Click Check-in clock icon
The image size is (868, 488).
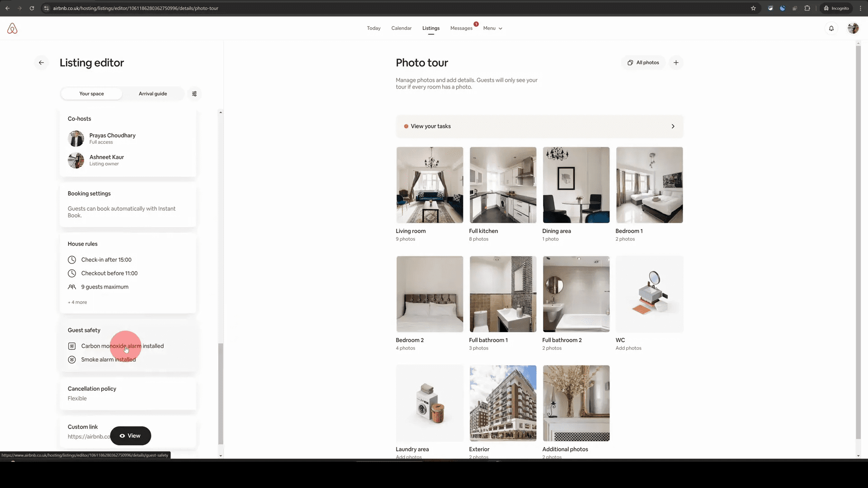(x=72, y=260)
